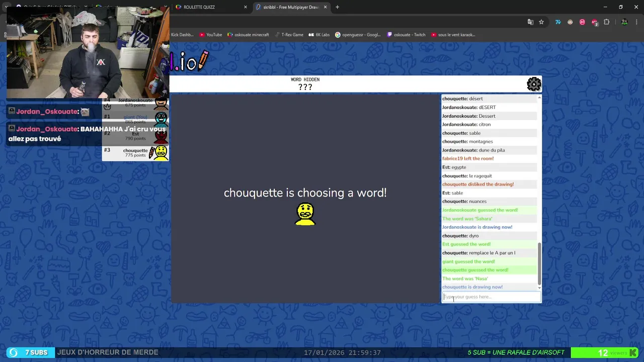Screen dimensions: 644x362
Task: Open the browser extensions puzzle menu
Action: click(x=606, y=22)
